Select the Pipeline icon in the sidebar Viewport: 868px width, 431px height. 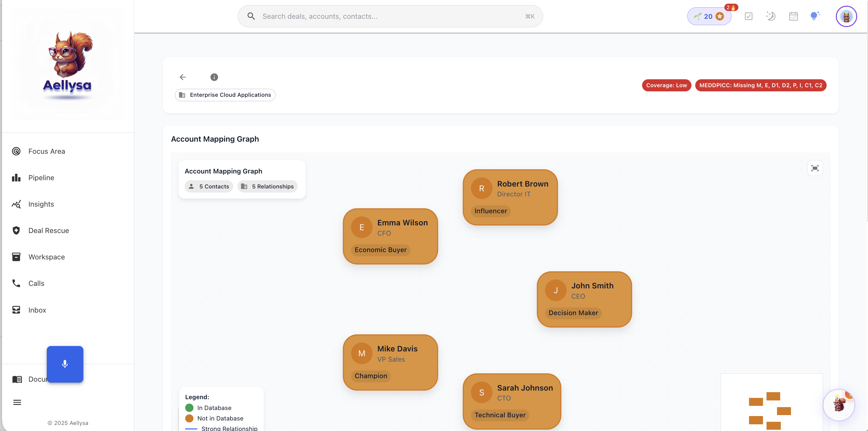[16, 178]
